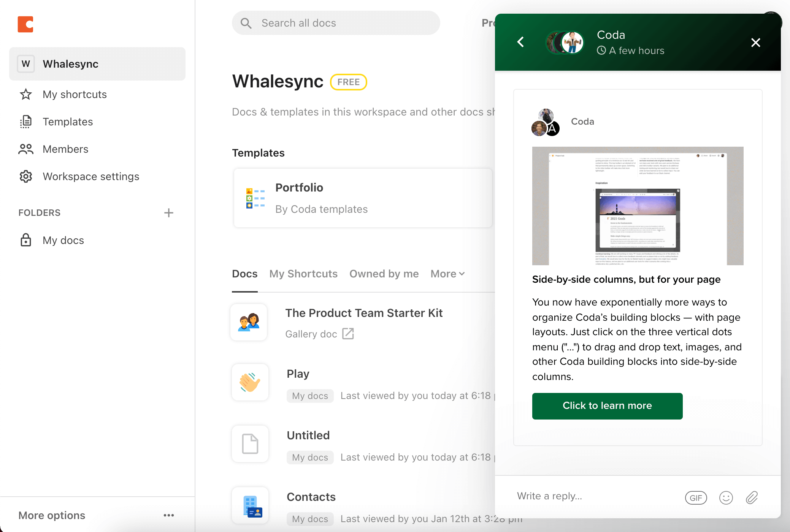Click the Search all docs field
Viewport: 790px width, 532px height.
[x=336, y=23]
